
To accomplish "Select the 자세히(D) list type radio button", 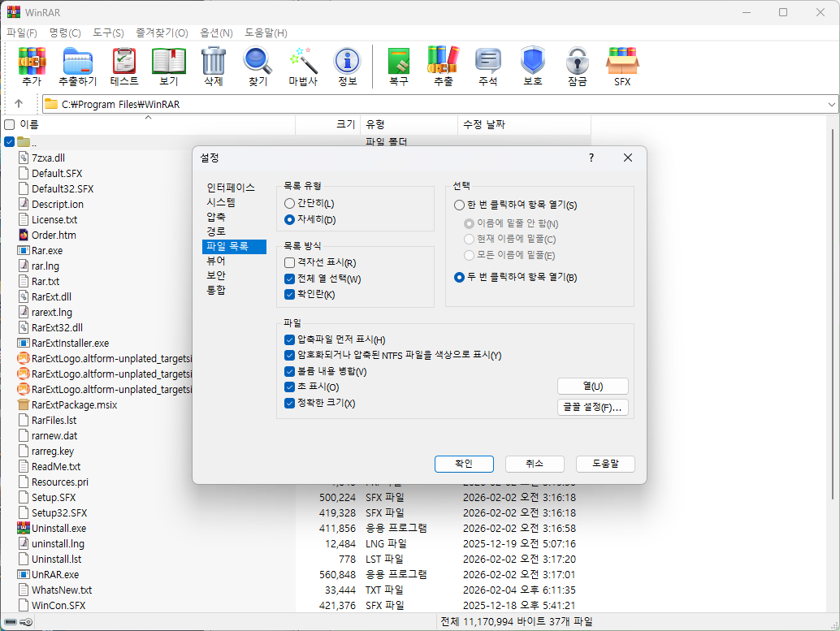I will click(x=290, y=219).
